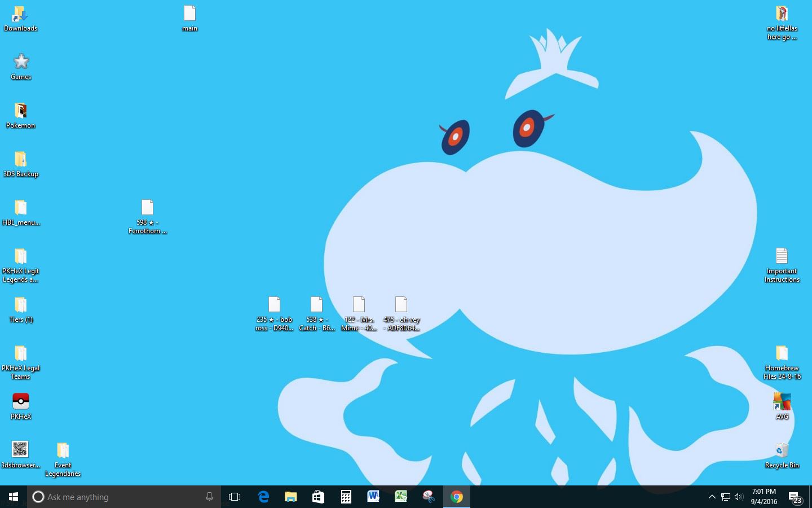Select the PKHeX Poké Ball application icon
812x508 pixels.
(21, 407)
